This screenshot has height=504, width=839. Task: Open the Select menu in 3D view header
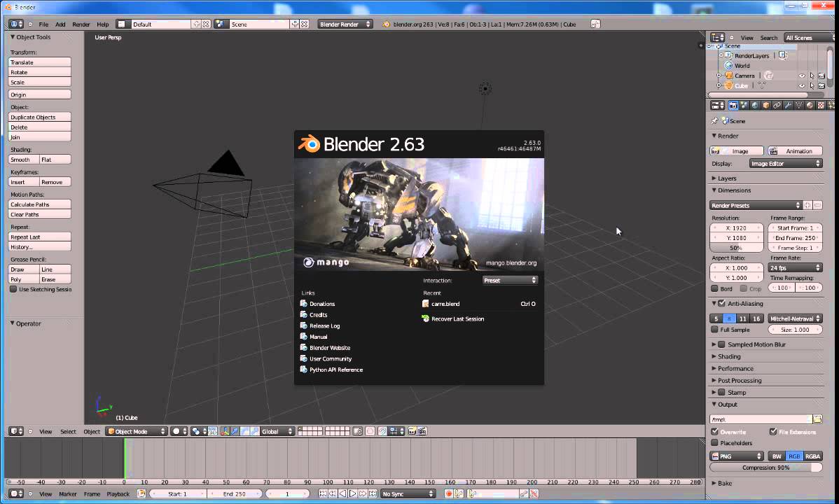tap(68, 431)
